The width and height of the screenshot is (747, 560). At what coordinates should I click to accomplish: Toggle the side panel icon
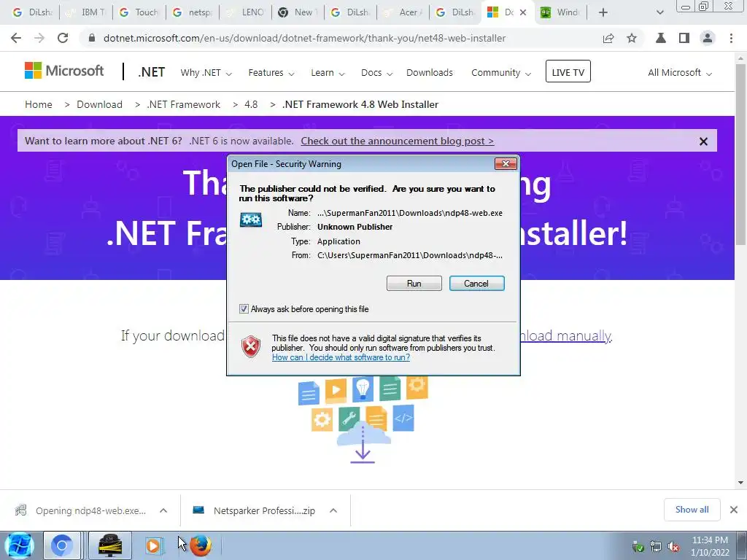684,38
